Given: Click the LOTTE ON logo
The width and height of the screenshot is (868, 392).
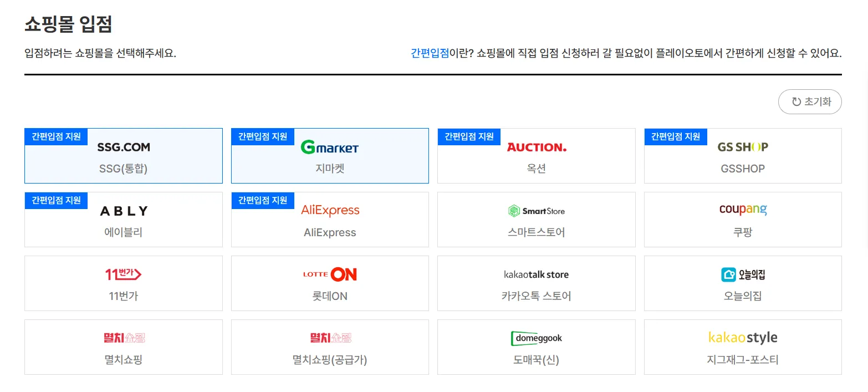Looking at the screenshot, I should tap(330, 274).
